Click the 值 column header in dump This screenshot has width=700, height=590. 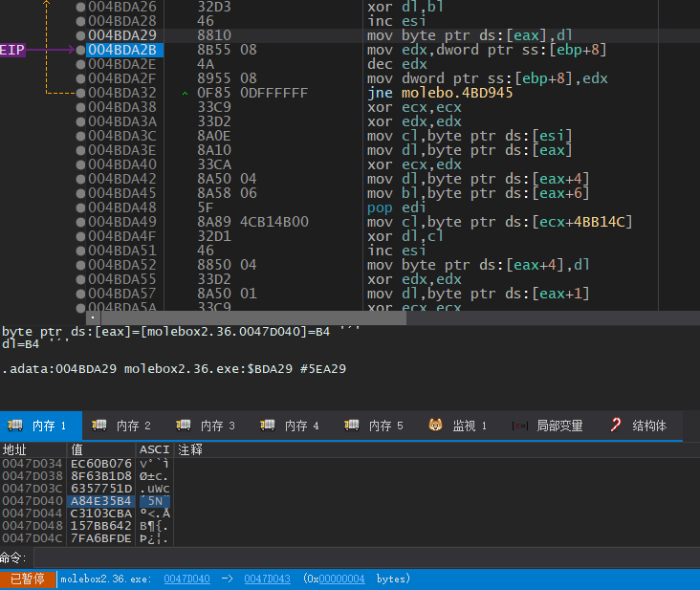pos(77,449)
